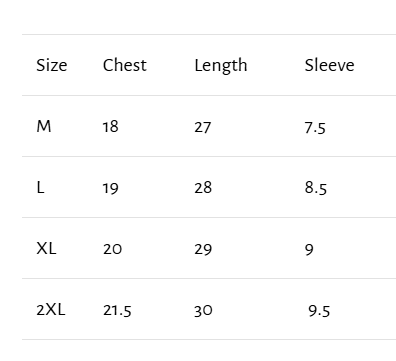Click the Chest column header
Image resolution: width=396 pixels, height=361 pixels.
click(125, 65)
